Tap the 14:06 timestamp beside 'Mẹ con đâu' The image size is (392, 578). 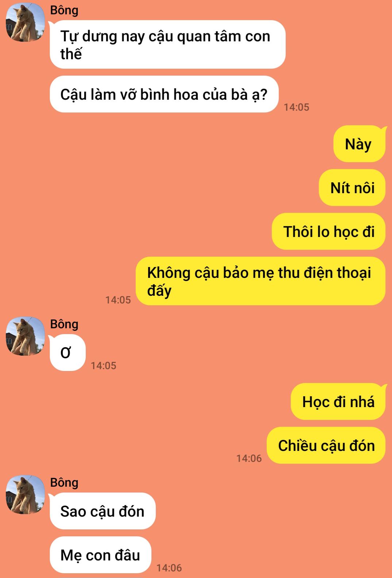point(169,568)
